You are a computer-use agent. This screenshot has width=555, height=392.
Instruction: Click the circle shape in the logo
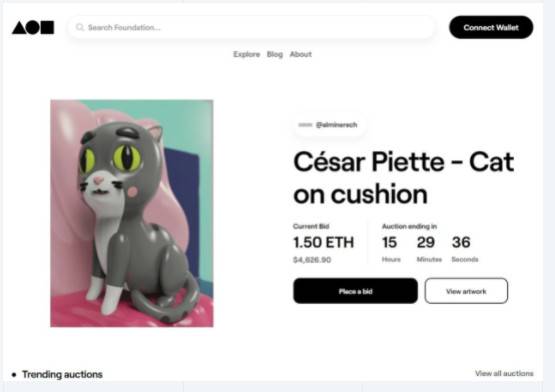(33, 27)
